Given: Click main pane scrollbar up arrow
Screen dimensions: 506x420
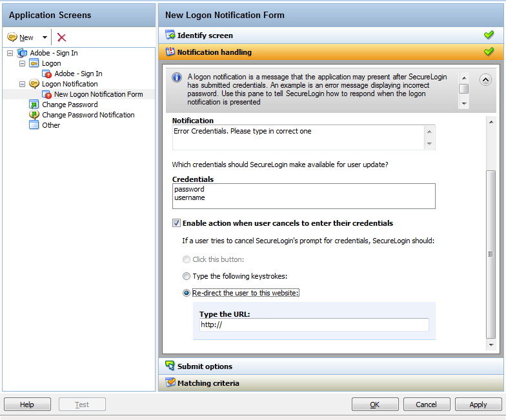Looking at the screenshot, I should point(491,122).
